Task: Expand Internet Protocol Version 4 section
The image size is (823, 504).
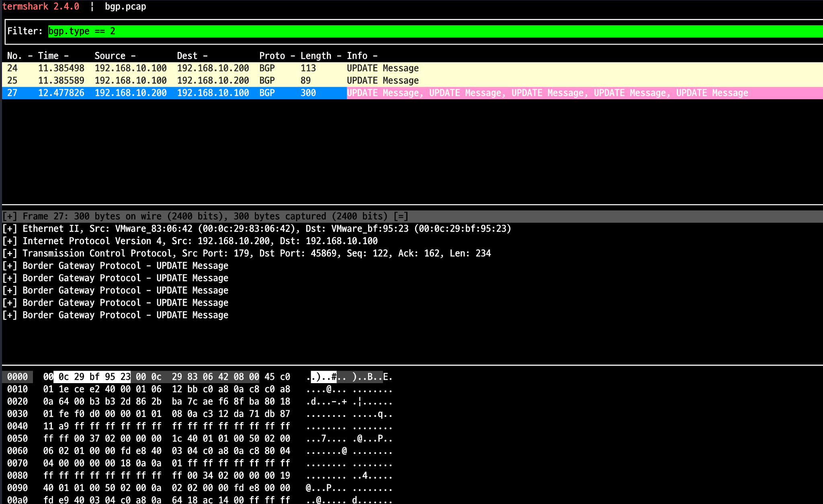Action: pyautogui.click(x=10, y=241)
